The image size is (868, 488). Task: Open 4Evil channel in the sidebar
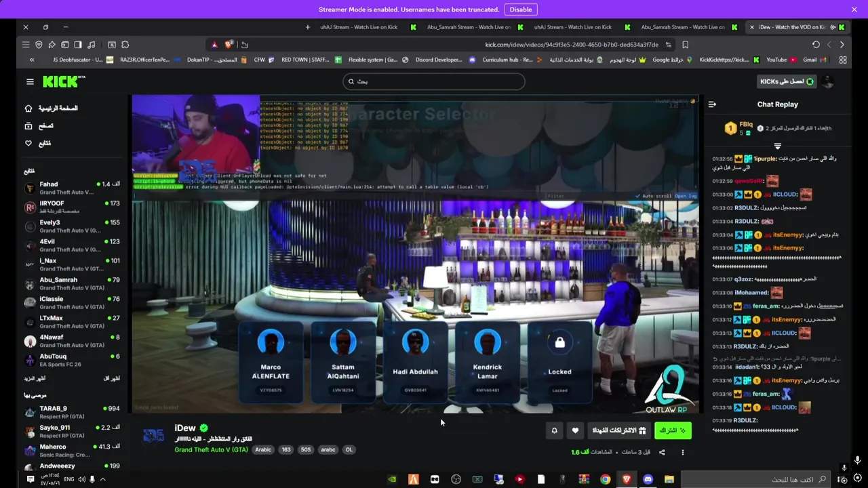(x=72, y=245)
